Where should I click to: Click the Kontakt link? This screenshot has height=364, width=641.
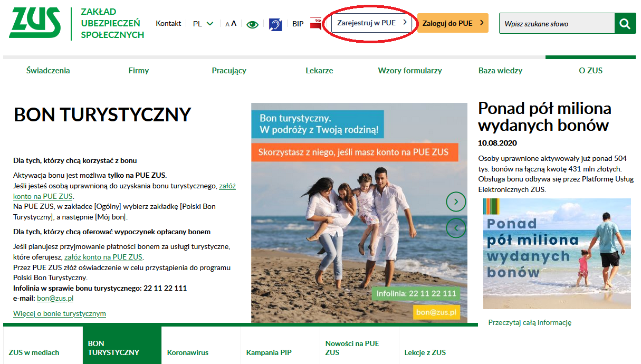coord(168,23)
